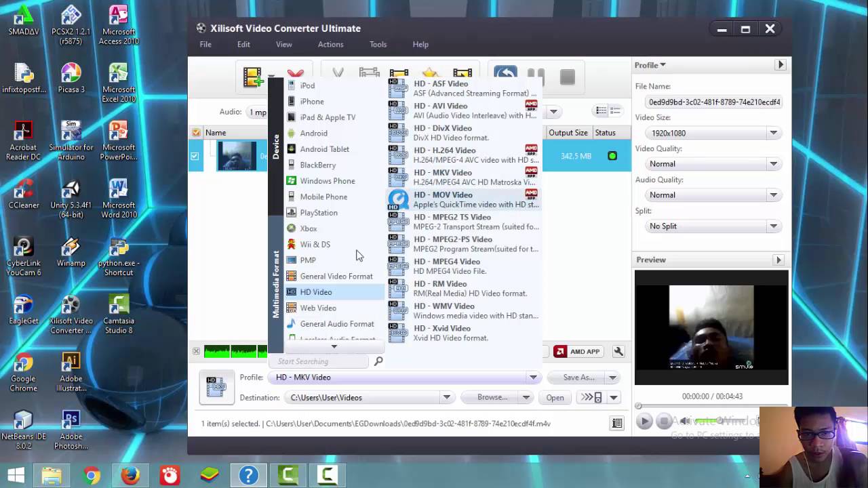This screenshot has width=868, height=488.
Task: Click the wrench settings icon
Action: click(618, 351)
